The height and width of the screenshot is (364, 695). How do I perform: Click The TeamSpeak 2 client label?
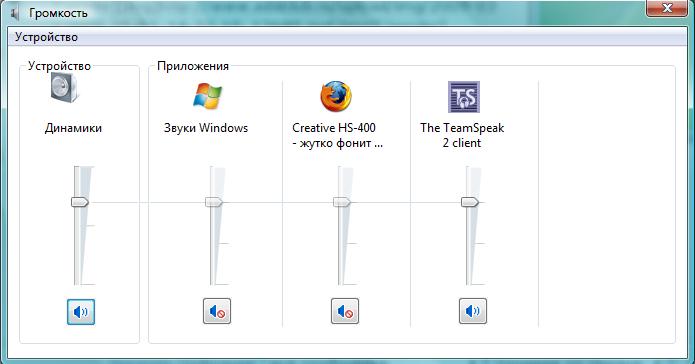(x=462, y=135)
